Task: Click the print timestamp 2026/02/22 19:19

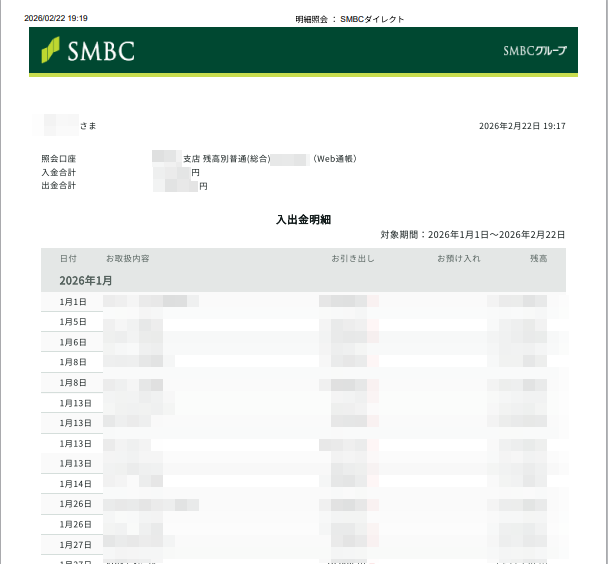Action: click(56, 18)
